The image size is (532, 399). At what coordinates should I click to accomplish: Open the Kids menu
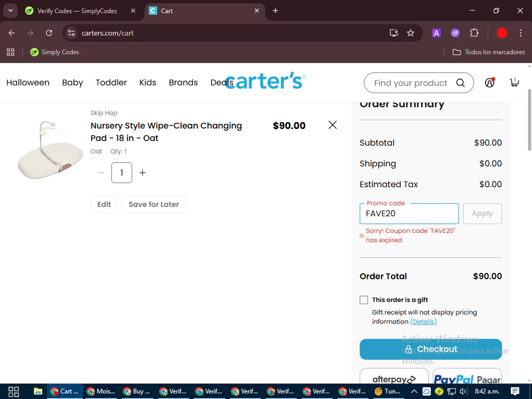148,83
